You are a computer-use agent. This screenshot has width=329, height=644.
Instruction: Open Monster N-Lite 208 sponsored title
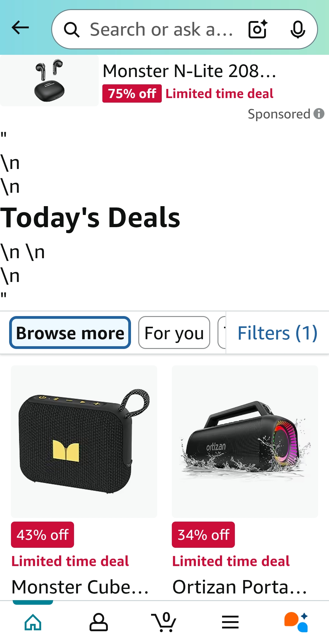[189, 71]
